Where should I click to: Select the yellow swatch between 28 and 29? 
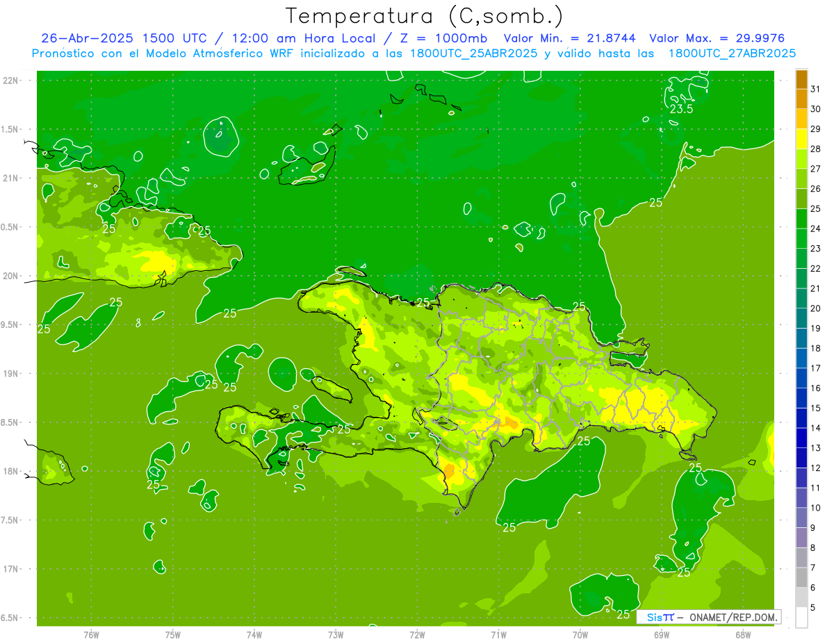[801, 139]
